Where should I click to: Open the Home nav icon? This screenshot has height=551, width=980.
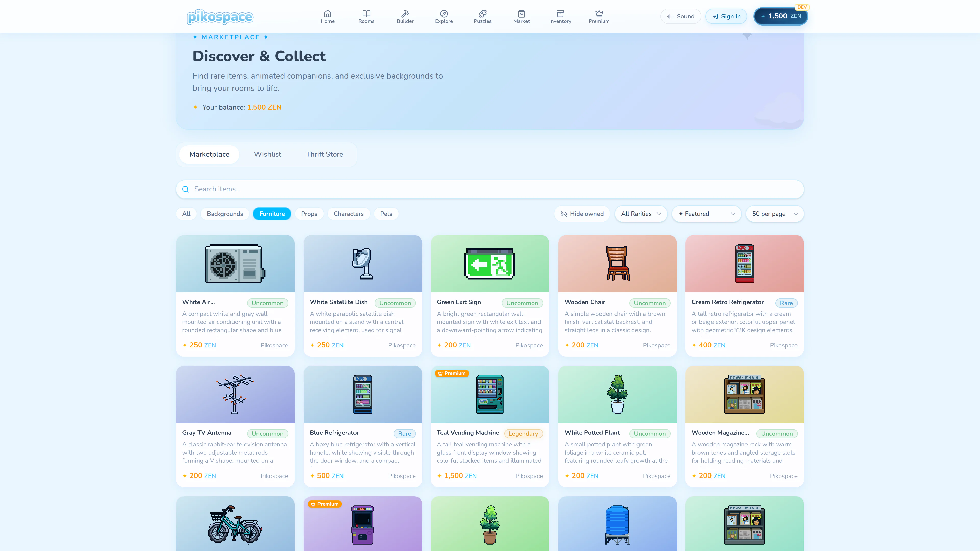pos(327,14)
